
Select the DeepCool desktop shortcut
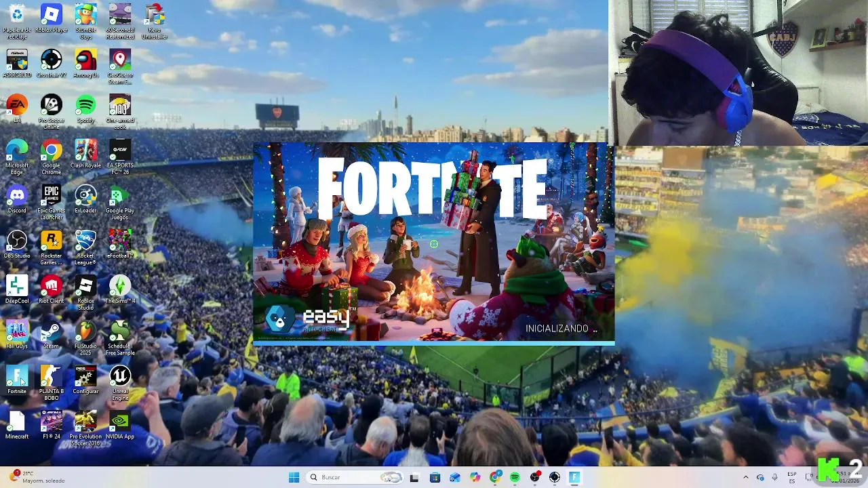click(17, 289)
